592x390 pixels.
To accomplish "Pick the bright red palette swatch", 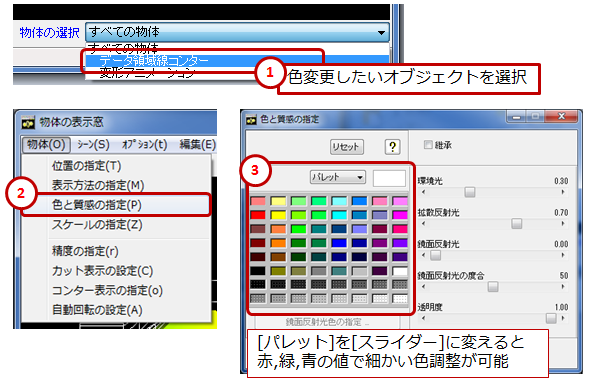I will (x=258, y=215).
